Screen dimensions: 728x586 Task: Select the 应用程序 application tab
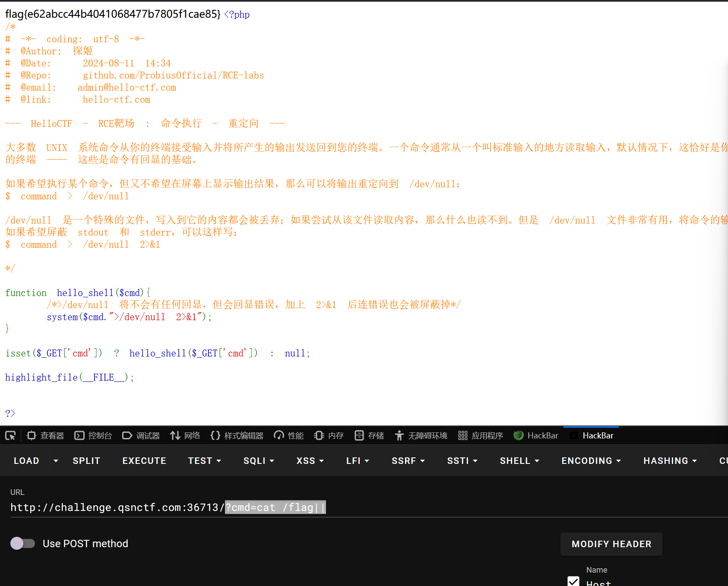pos(480,435)
